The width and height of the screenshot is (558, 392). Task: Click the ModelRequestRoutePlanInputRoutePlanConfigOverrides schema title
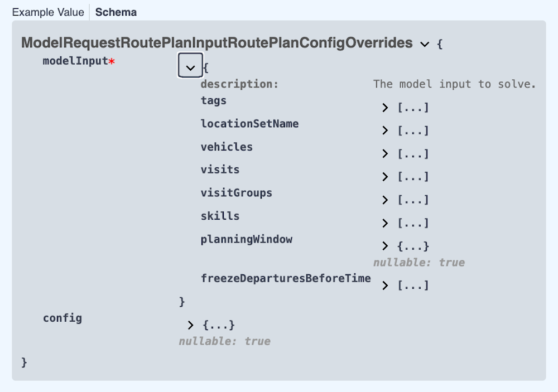pos(217,43)
